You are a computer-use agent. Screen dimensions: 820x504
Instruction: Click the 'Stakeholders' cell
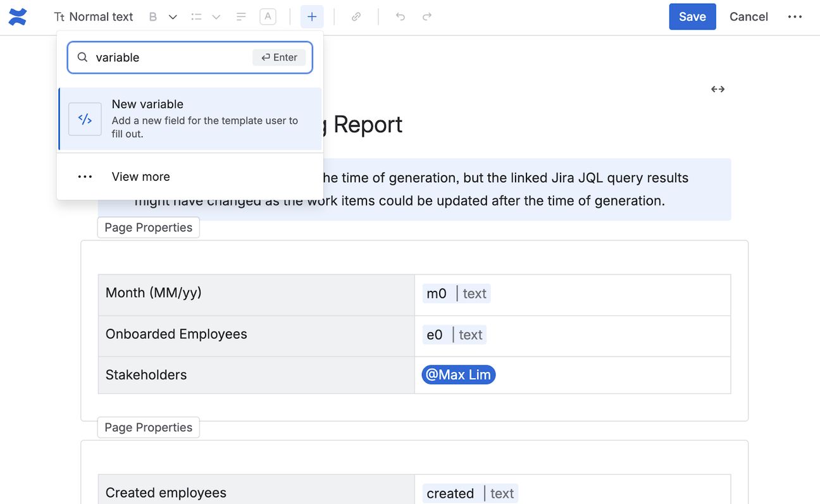tap(256, 375)
